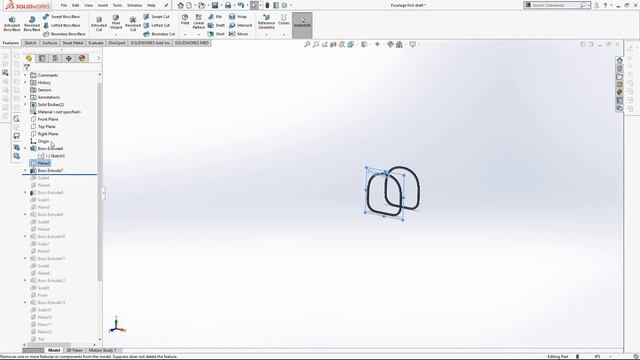Open the Curves dropdown

pos(284,35)
